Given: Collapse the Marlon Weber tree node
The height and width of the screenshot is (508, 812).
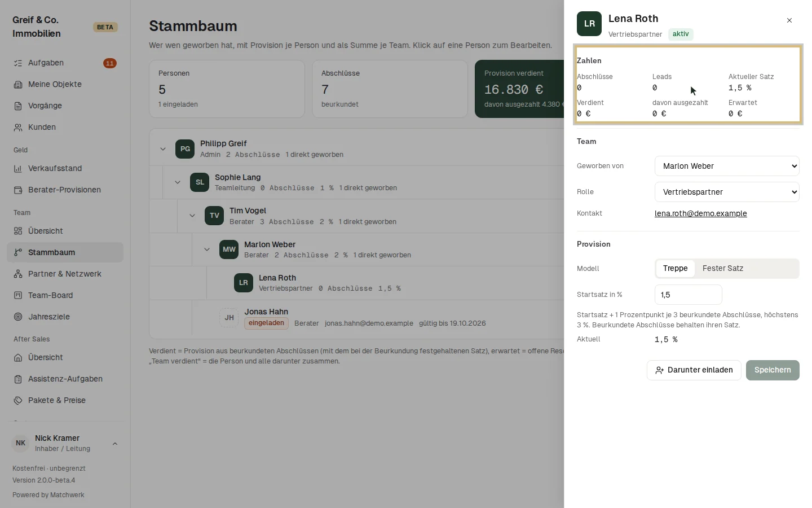Looking at the screenshot, I should pyautogui.click(x=207, y=249).
